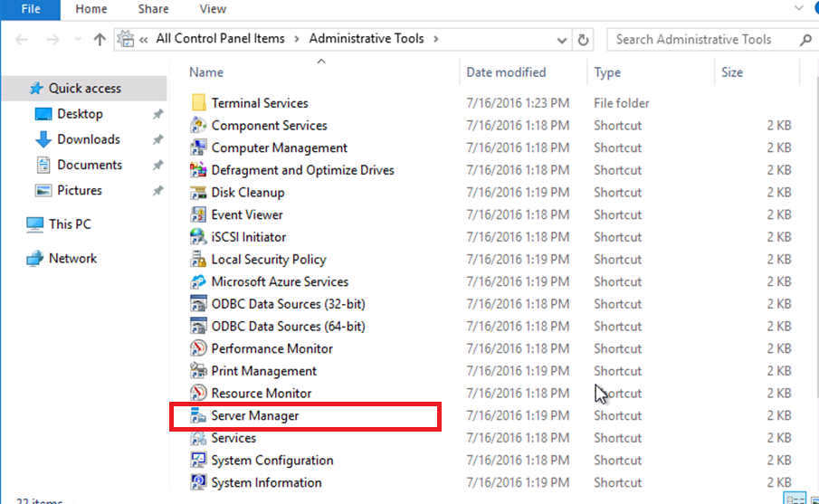Screen dimensions: 819x504
Task: Click the Print Management icon
Action: click(x=198, y=371)
